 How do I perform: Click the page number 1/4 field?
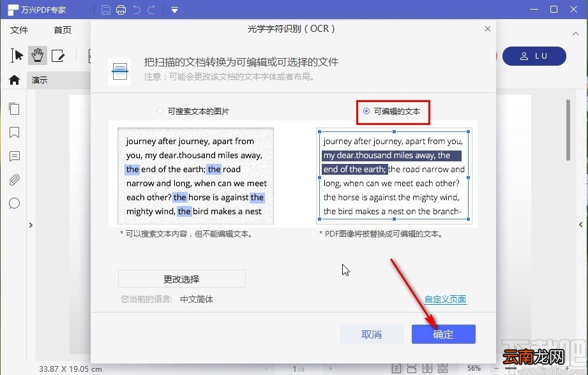[x=299, y=369]
